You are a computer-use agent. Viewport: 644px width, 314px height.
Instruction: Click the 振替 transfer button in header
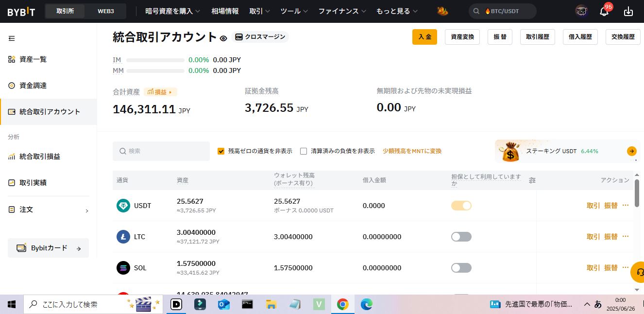(500, 37)
